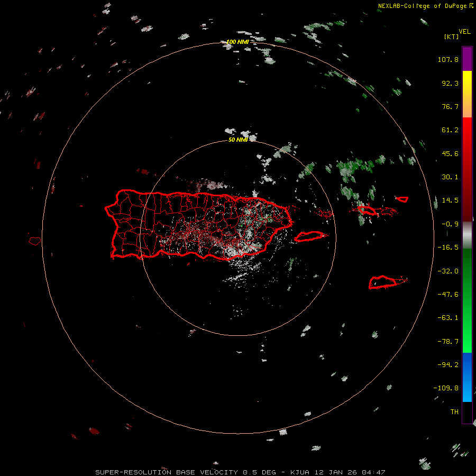Click the [KT] units label

pyautogui.click(x=452, y=36)
